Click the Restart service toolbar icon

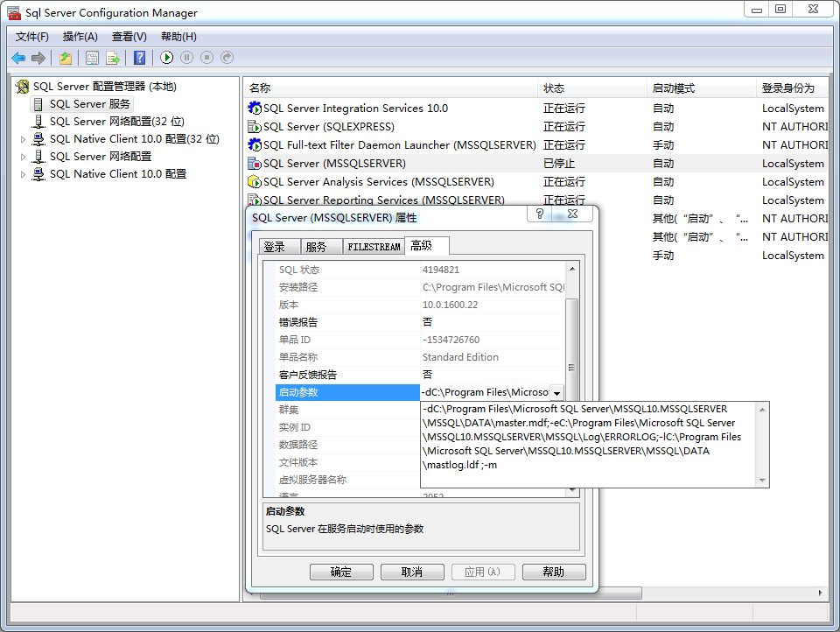(x=227, y=58)
